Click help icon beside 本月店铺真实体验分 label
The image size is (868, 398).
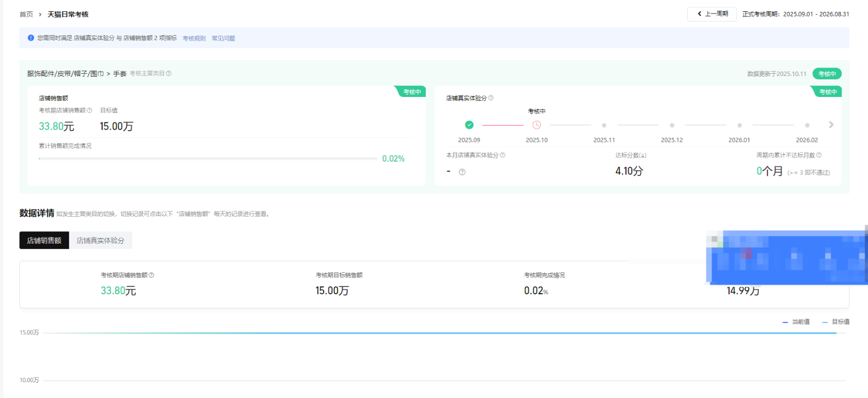[x=502, y=155]
